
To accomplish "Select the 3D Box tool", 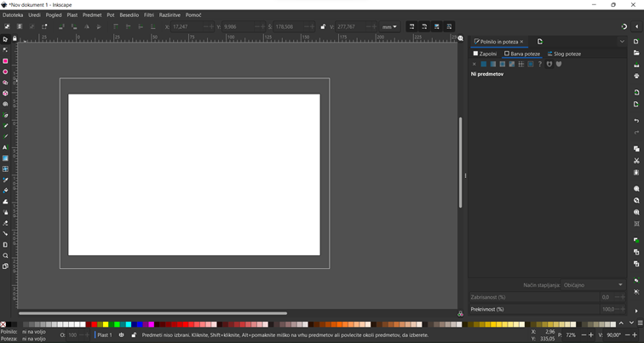I will pos(5,93).
